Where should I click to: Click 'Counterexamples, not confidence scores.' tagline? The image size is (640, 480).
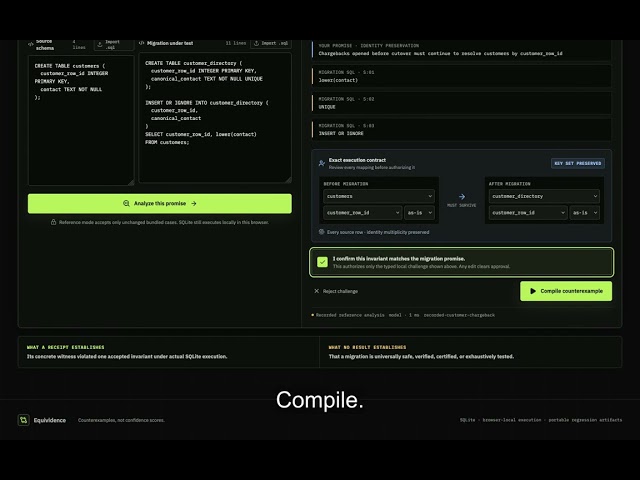coord(121,420)
